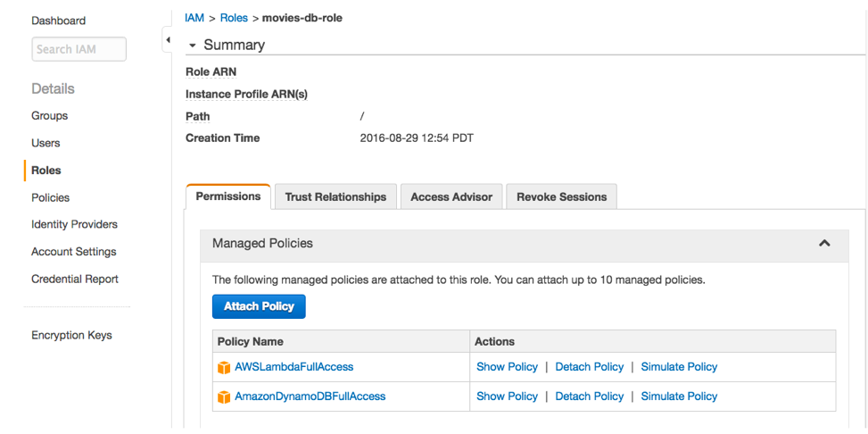This screenshot has height=434, width=868.
Task: Click the Creation Time value 2016-08-29 12:54 PDT
Action: point(417,138)
